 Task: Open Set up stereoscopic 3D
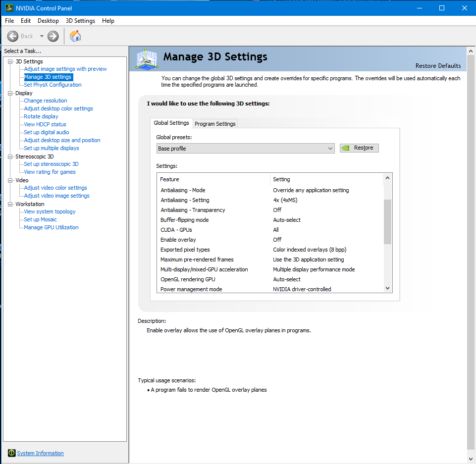click(x=52, y=164)
